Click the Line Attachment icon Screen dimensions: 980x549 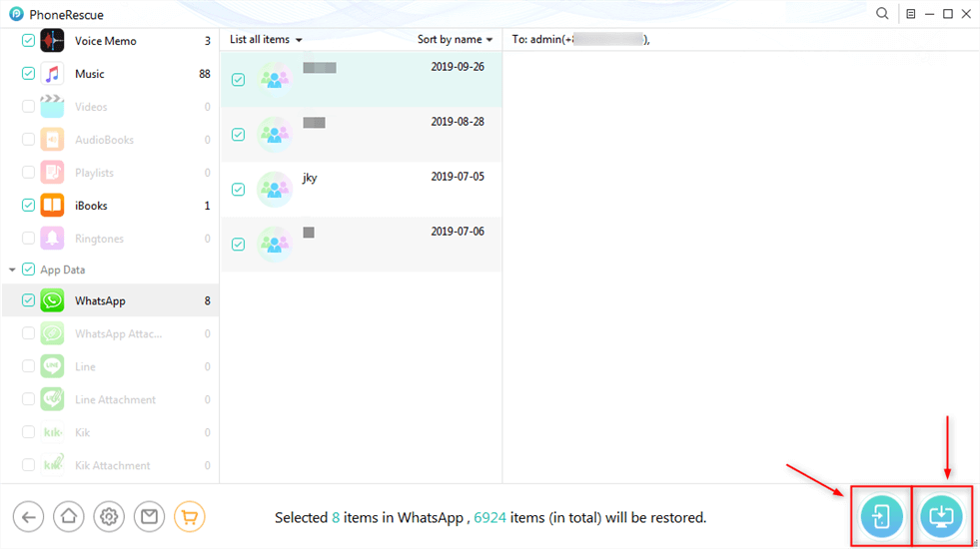pos(53,399)
